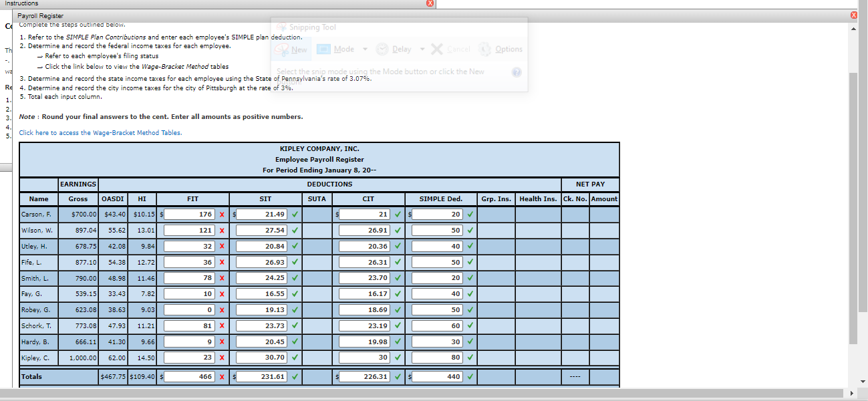Click green checkmark beside Kipley CIT
This screenshot has height=401, width=868.
point(398,358)
